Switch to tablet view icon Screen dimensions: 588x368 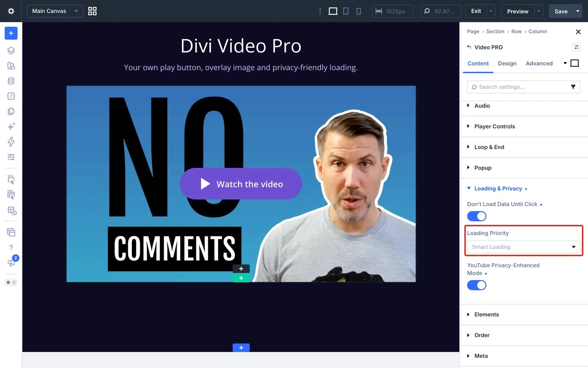(346, 11)
